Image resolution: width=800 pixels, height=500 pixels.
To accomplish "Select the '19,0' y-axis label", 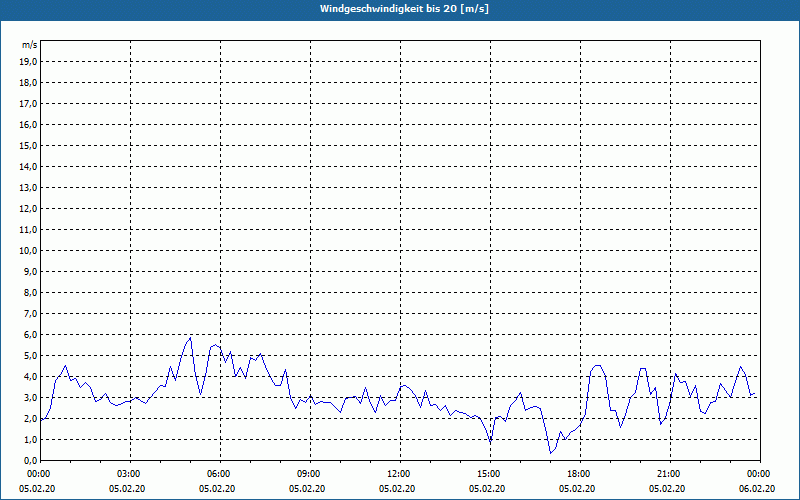I will (28, 62).
